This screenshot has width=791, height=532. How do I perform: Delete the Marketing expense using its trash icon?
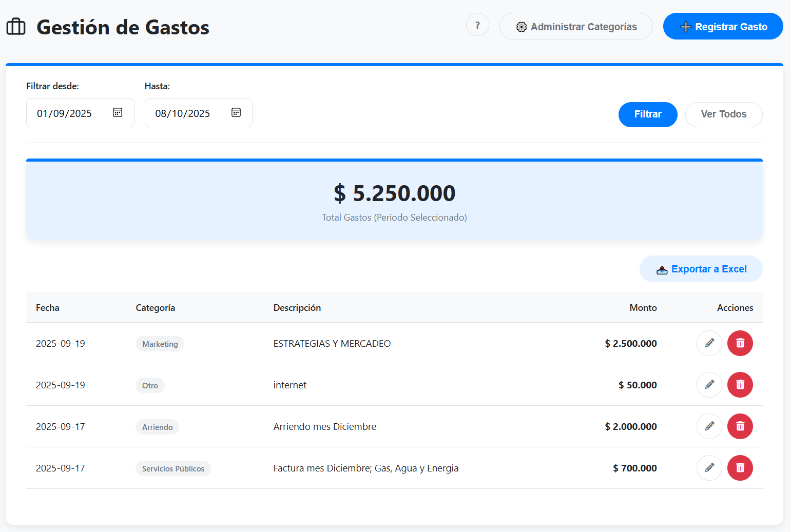(x=740, y=343)
